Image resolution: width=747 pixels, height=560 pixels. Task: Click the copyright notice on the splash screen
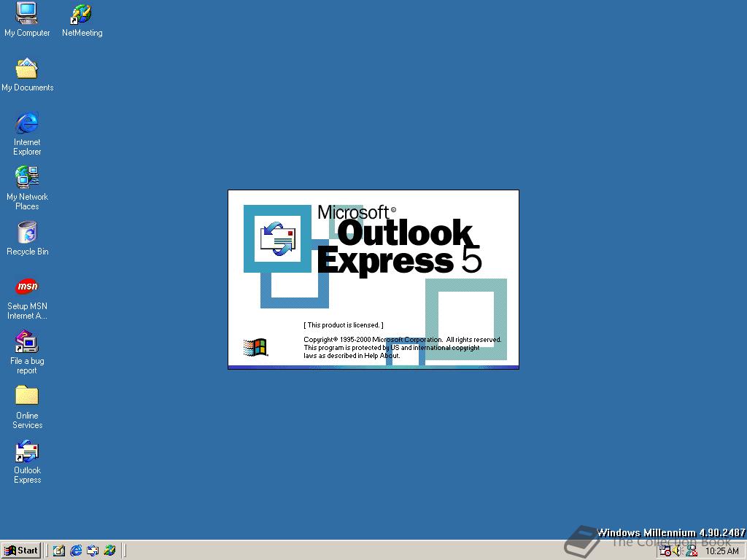pos(403,348)
